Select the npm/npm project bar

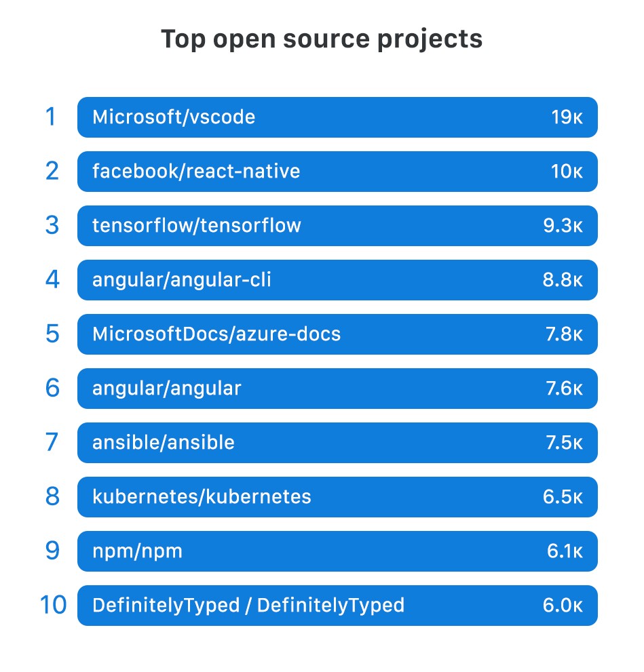pos(337,551)
